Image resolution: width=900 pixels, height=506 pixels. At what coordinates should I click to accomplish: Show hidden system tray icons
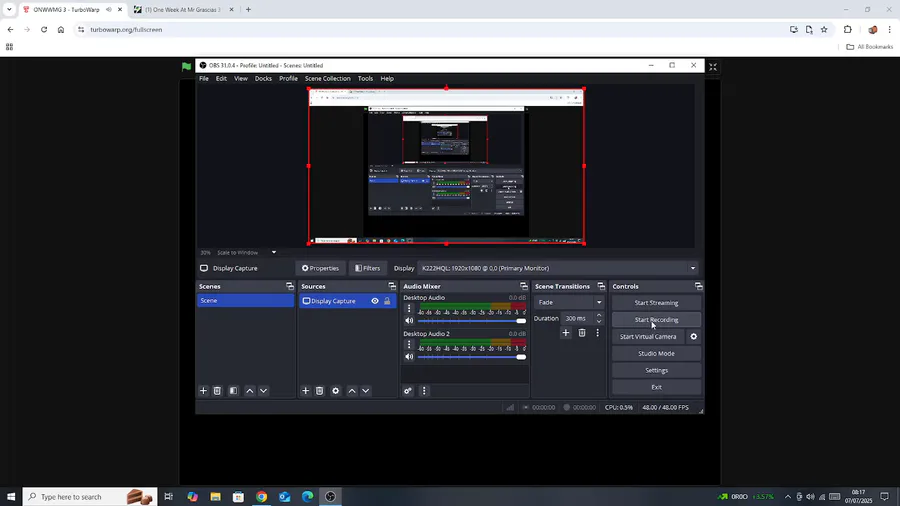point(788,497)
